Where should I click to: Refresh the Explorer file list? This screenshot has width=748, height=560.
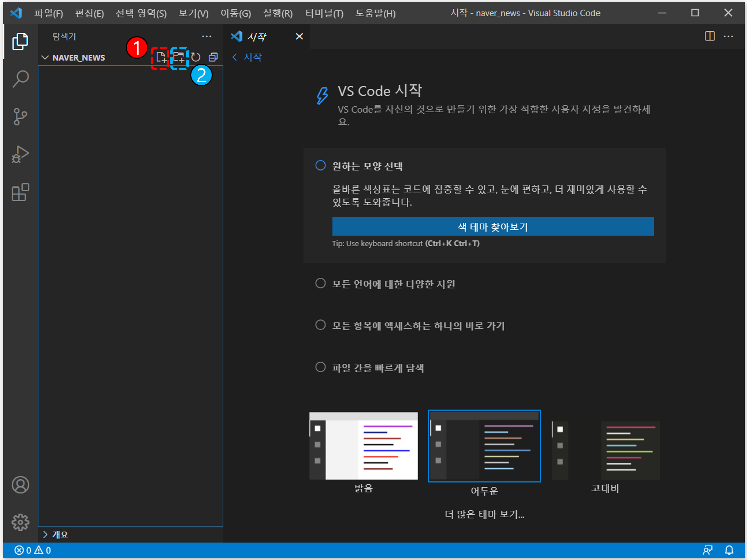click(196, 57)
